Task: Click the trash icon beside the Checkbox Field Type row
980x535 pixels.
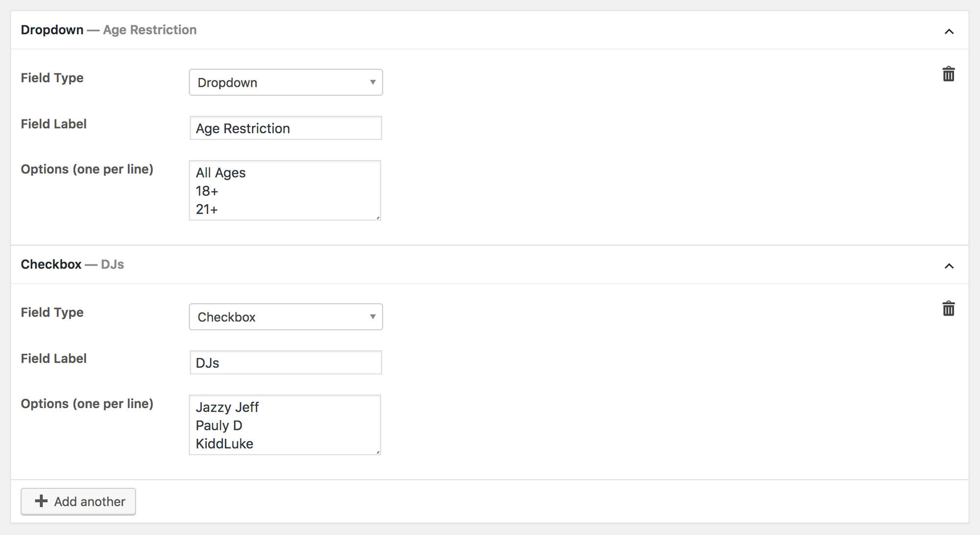Action: pos(949,309)
